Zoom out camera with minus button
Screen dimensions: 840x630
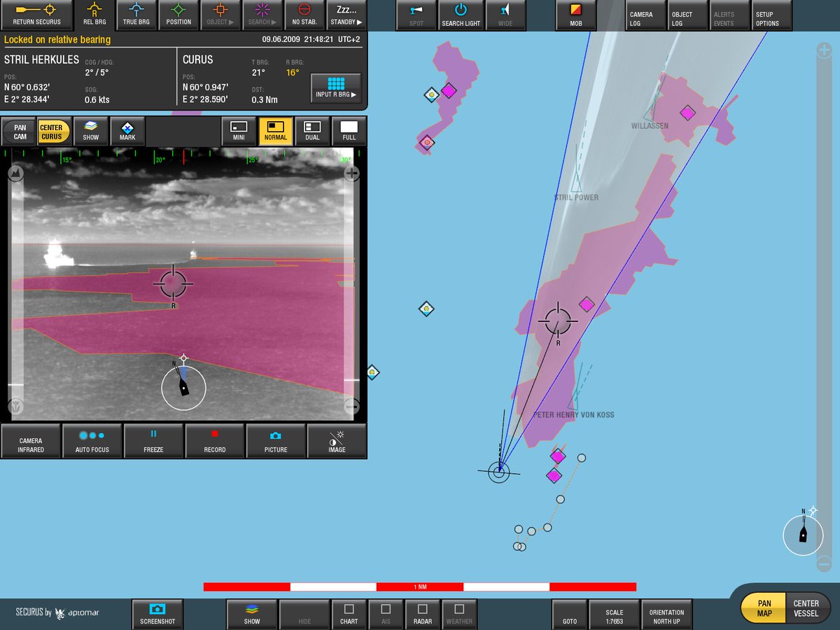pos(351,406)
